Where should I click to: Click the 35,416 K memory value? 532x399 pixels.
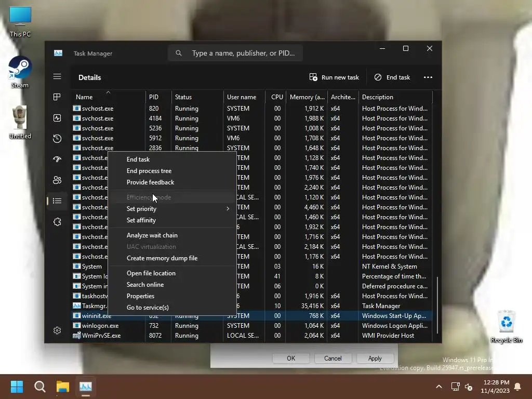point(312,306)
